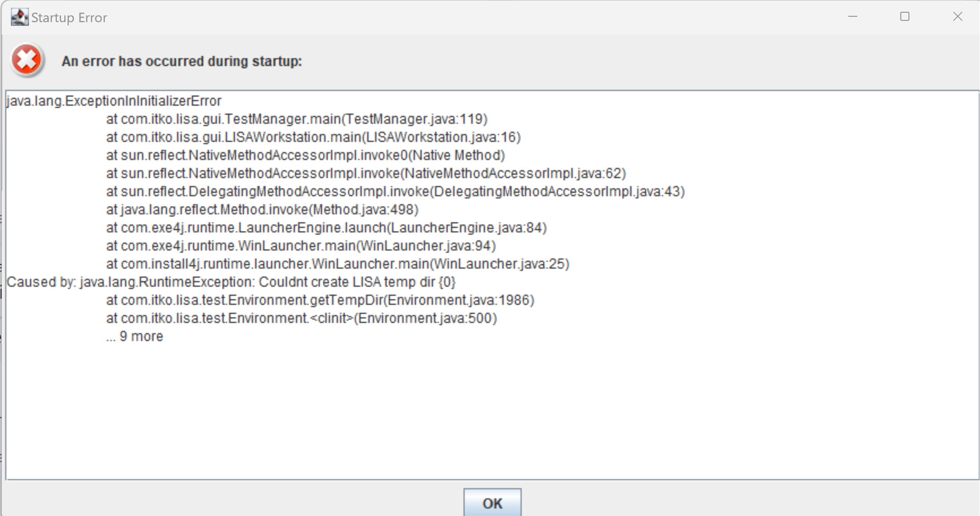This screenshot has height=516, width=980.
Task: Click the '... 9 more' line
Action: (x=134, y=336)
